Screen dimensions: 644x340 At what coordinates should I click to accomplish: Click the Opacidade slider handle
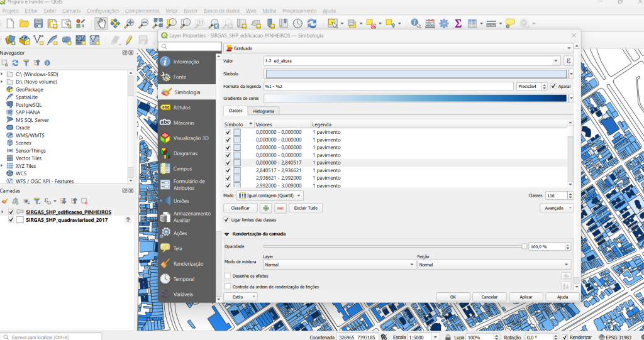(x=524, y=246)
